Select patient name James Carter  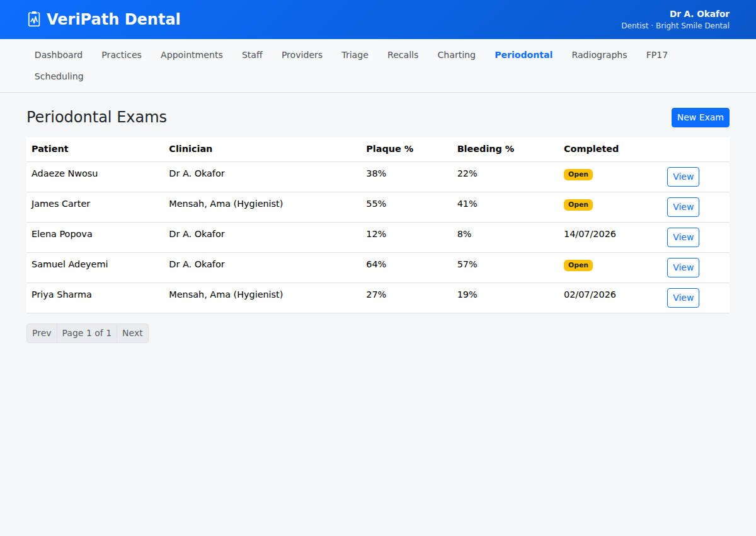(x=60, y=204)
